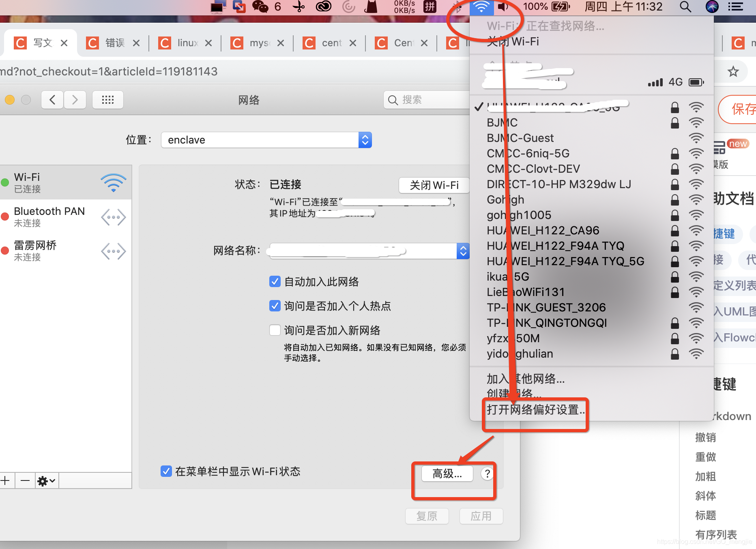Choose 加入其他网络 menu item
This screenshot has width=756, height=549.
click(526, 379)
